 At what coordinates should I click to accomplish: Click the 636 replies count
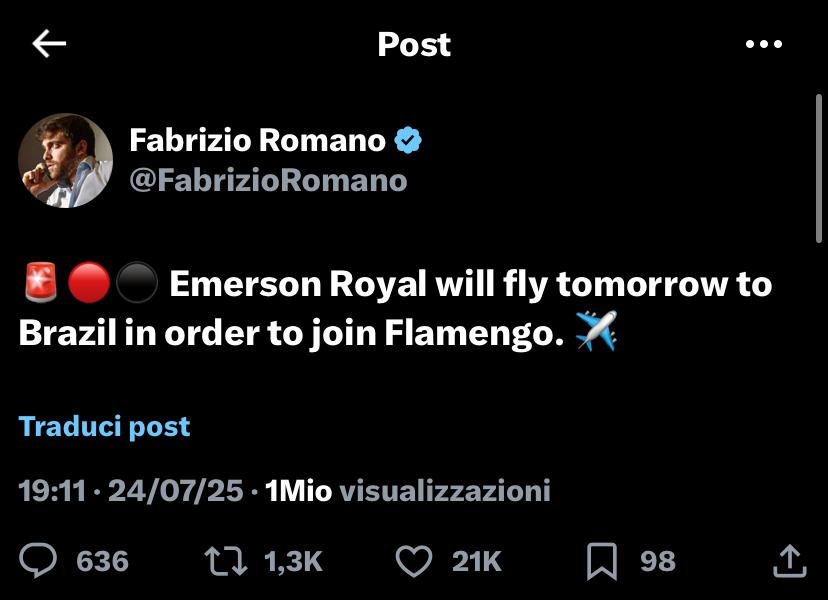(103, 561)
